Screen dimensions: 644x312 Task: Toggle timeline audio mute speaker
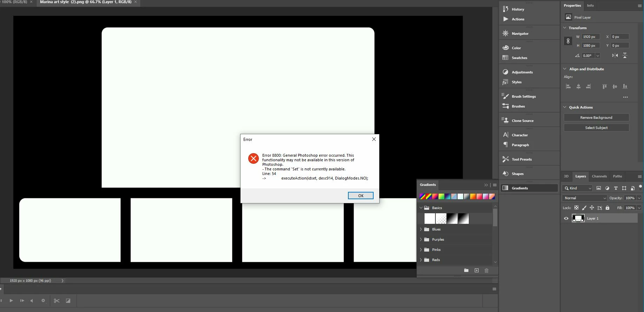tap(32, 301)
